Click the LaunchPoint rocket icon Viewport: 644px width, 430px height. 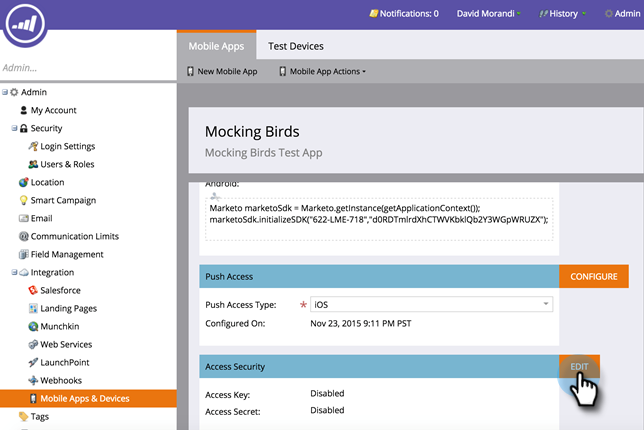click(33, 362)
